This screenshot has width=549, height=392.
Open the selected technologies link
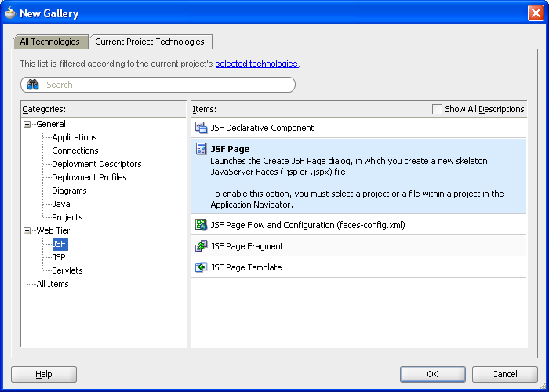point(256,64)
